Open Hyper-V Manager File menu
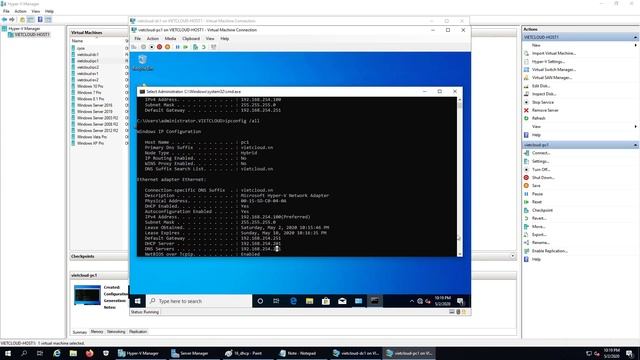This screenshot has height=360, width=640. [x=6, y=11]
